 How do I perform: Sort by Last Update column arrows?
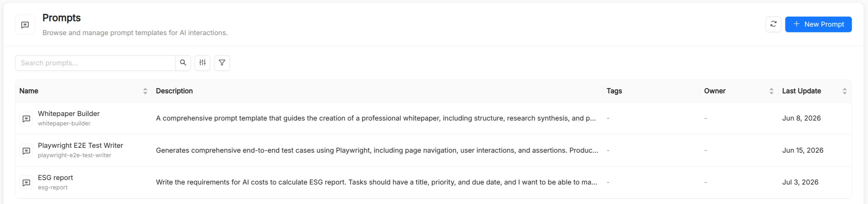[x=845, y=91]
